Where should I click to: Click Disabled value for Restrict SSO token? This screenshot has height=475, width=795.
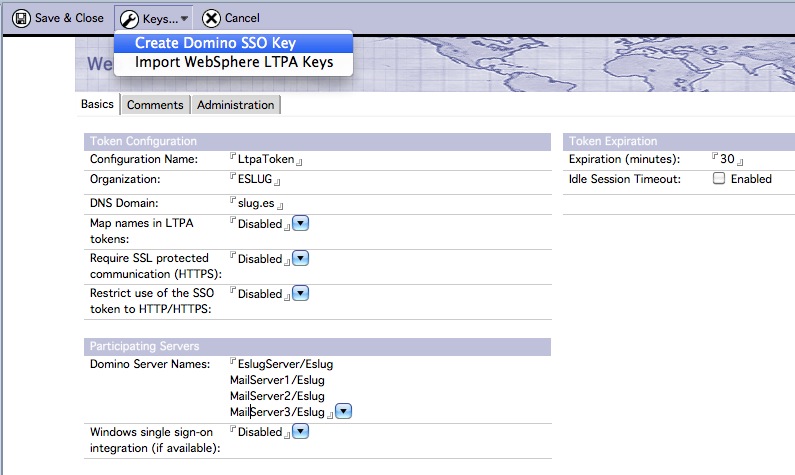(x=260, y=294)
